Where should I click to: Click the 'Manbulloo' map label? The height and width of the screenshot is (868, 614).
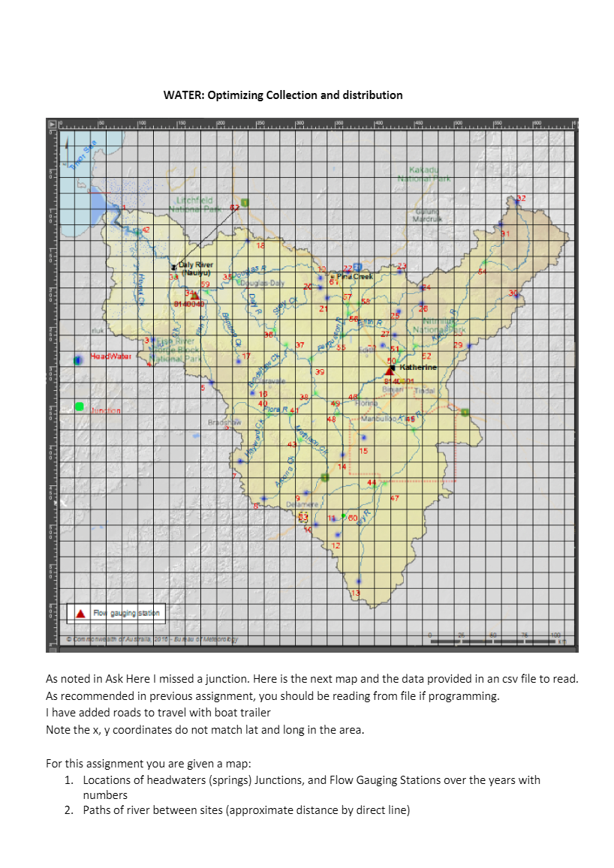coord(379,419)
